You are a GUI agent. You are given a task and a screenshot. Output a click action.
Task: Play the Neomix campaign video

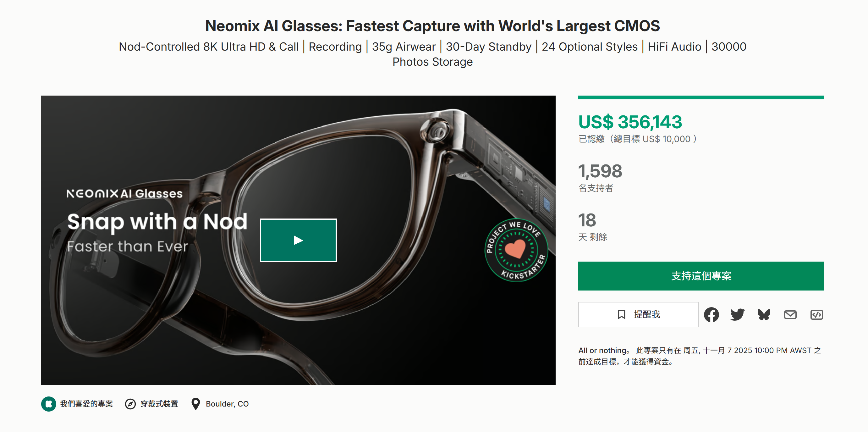[298, 240]
